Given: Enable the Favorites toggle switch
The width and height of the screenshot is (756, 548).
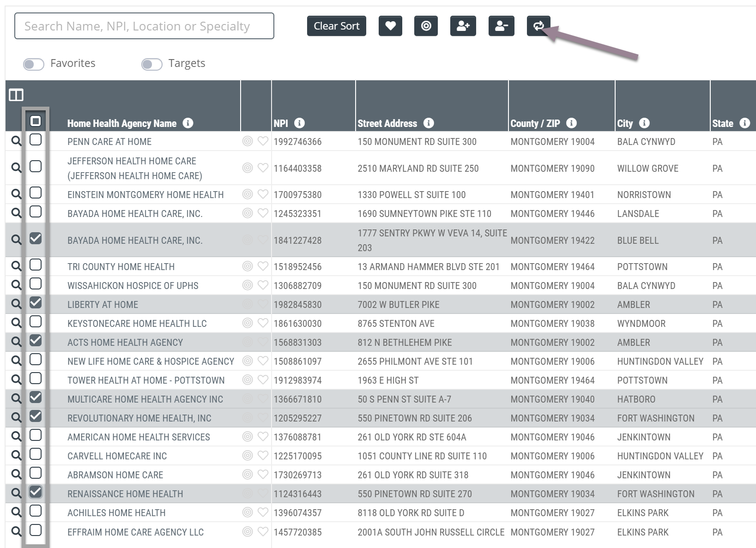Looking at the screenshot, I should [x=34, y=64].
